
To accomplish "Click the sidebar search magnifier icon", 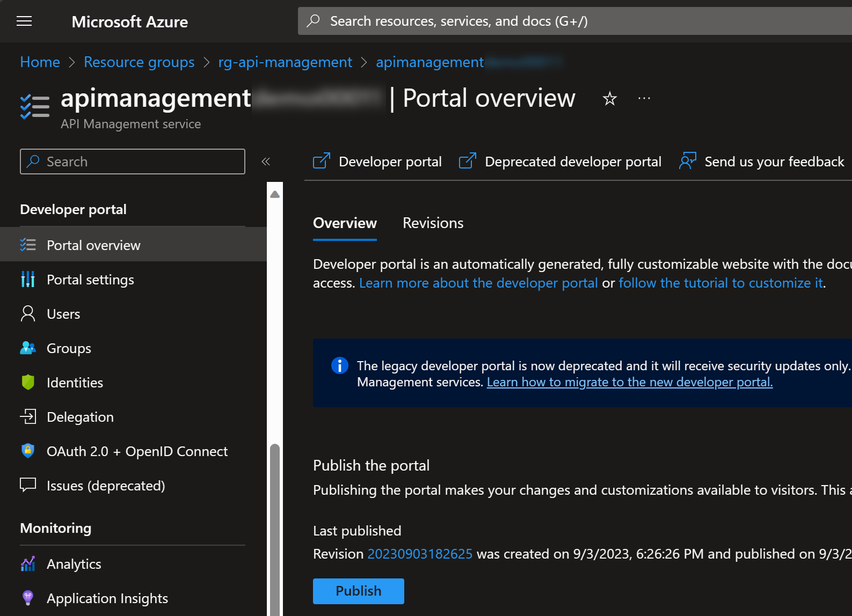I will [x=33, y=161].
